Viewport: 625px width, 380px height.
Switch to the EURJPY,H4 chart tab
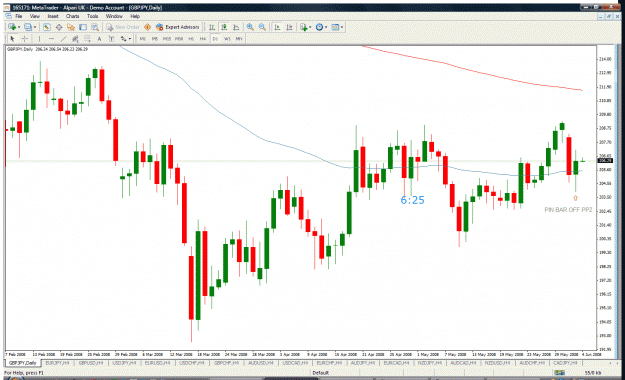58,363
